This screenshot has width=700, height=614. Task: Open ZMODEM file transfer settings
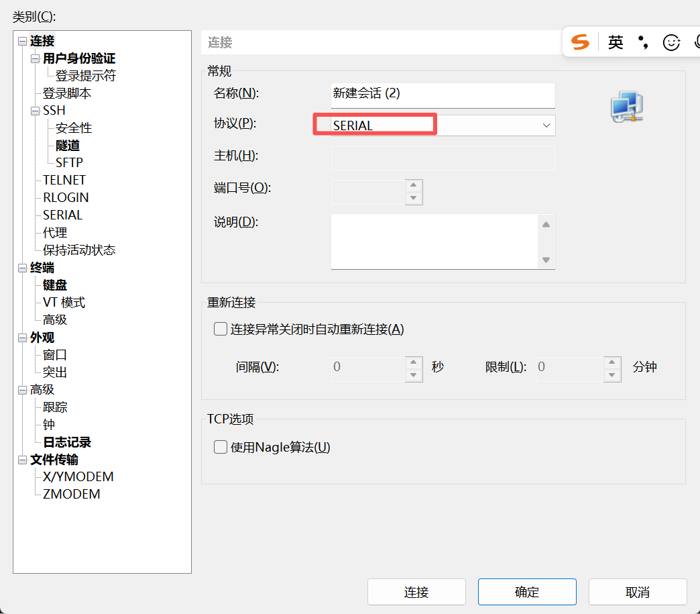pyautogui.click(x=70, y=494)
